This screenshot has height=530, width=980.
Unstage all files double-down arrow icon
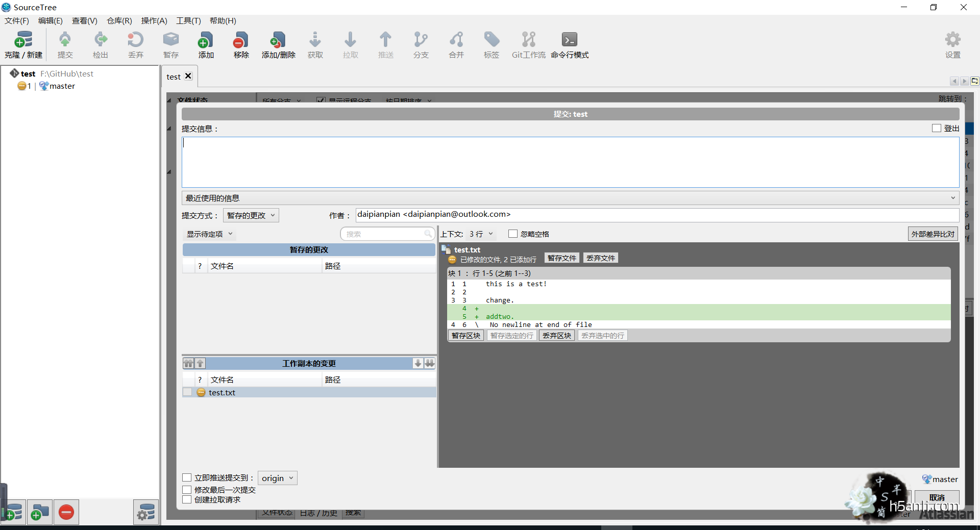[x=430, y=363]
